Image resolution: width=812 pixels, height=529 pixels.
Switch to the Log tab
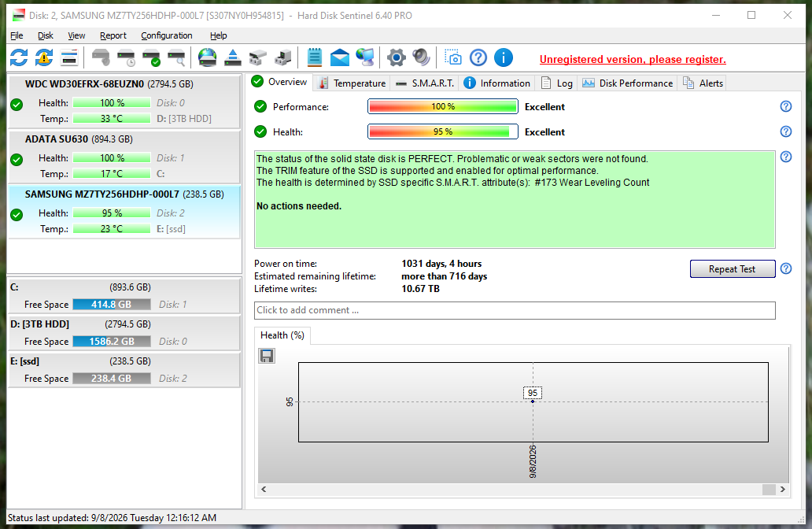557,83
